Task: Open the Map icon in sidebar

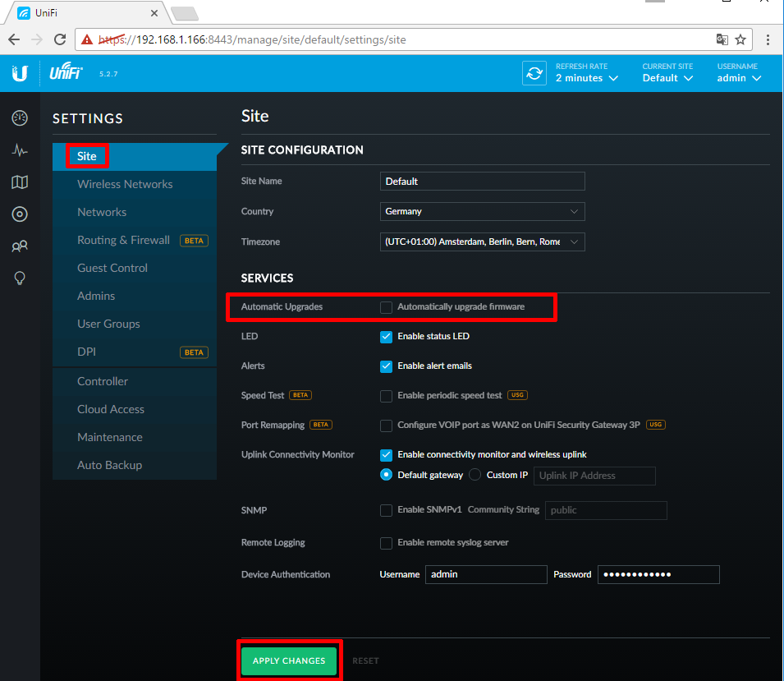Action: [20, 182]
